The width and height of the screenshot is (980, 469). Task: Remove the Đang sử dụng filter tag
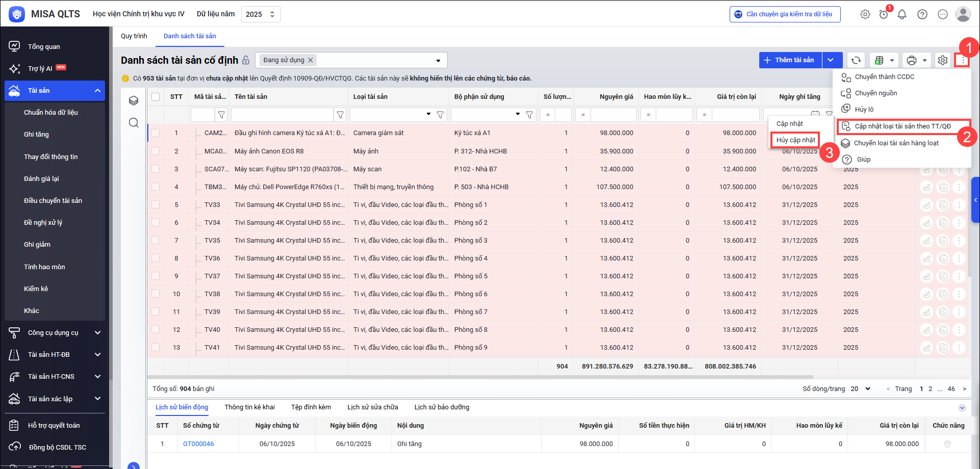[x=310, y=60]
